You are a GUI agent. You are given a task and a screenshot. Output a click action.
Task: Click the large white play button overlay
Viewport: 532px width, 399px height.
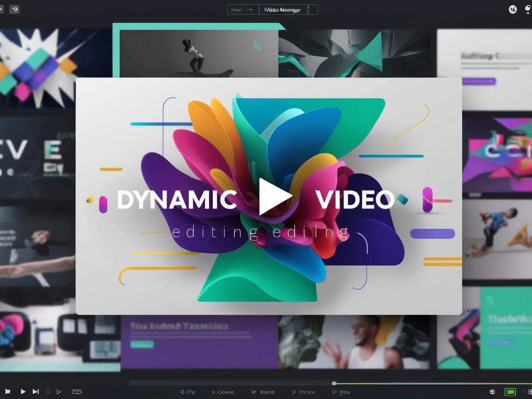tap(275, 197)
